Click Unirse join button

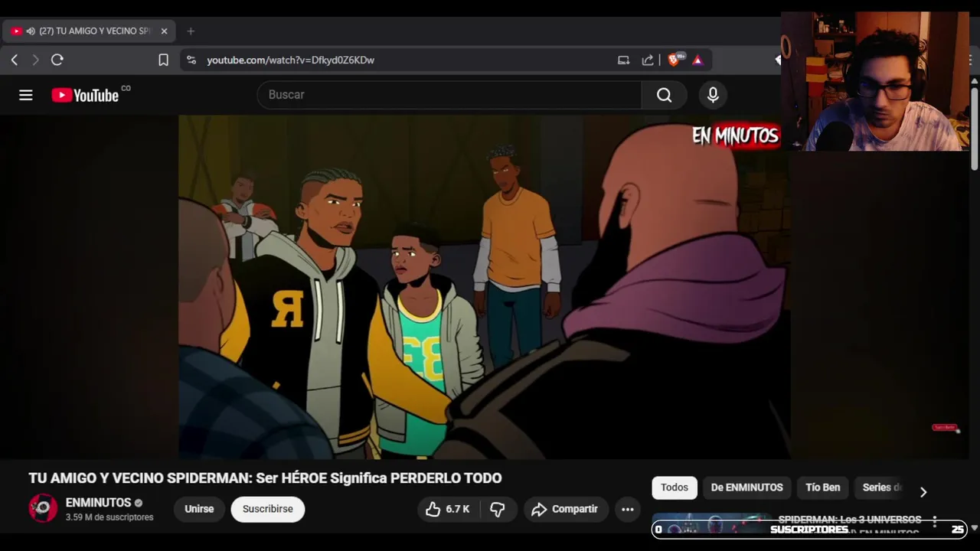click(199, 509)
